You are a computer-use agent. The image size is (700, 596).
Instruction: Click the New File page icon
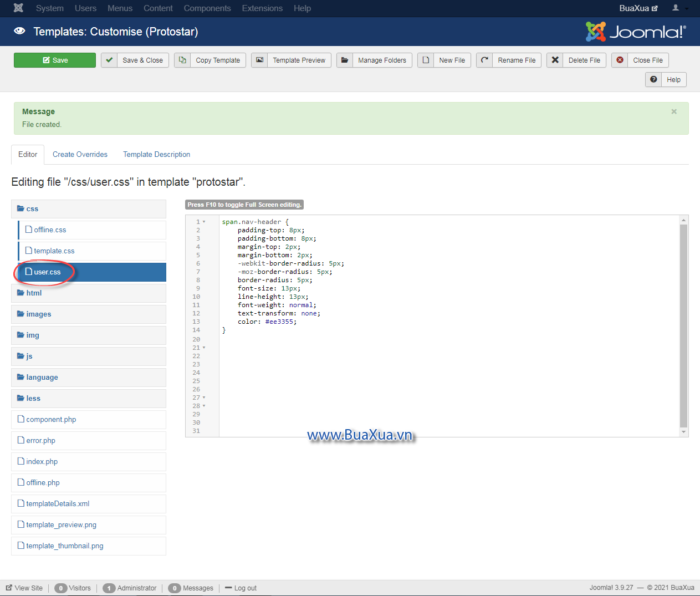click(x=426, y=60)
